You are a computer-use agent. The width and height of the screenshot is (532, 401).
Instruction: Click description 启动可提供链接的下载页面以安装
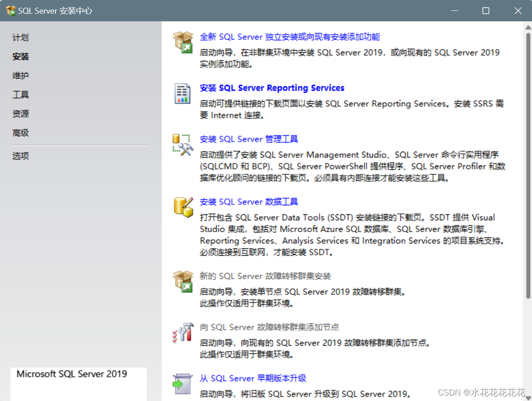click(x=352, y=109)
